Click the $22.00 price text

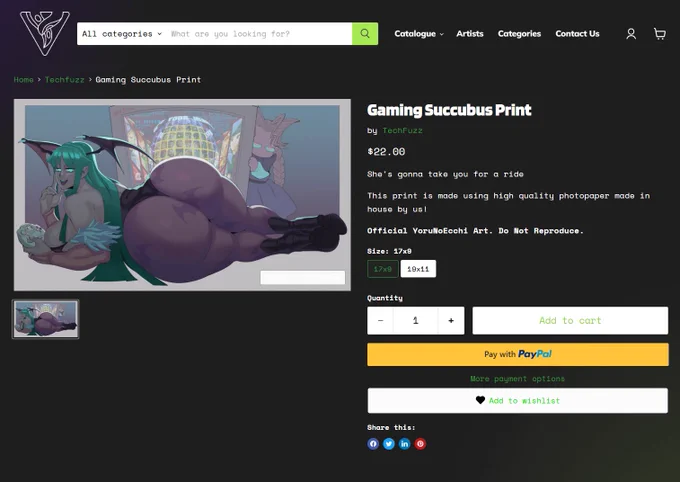click(x=386, y=151)
